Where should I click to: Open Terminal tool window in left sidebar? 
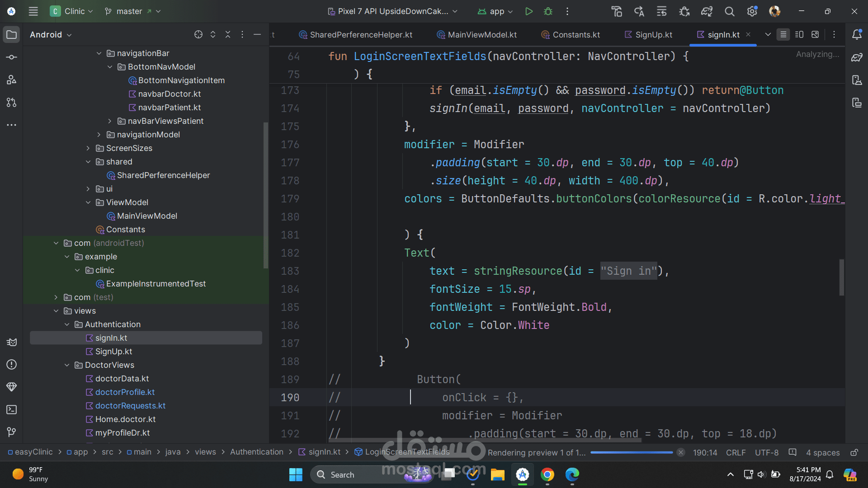[x=12, y=409]
